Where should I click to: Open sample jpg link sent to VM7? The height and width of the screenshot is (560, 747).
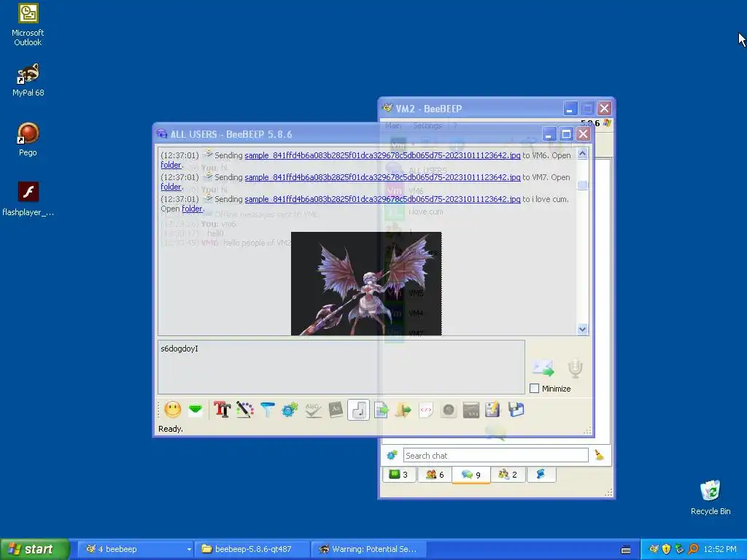382,177
